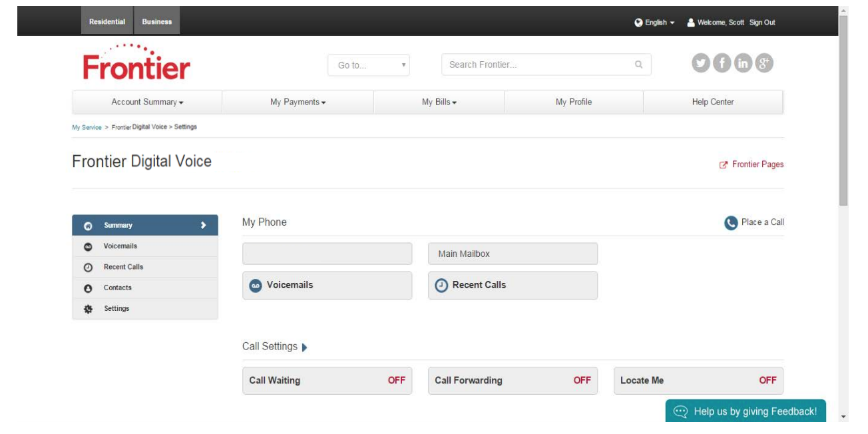Click the Recent Calls button under My Phone

click(x=513, y=286)
